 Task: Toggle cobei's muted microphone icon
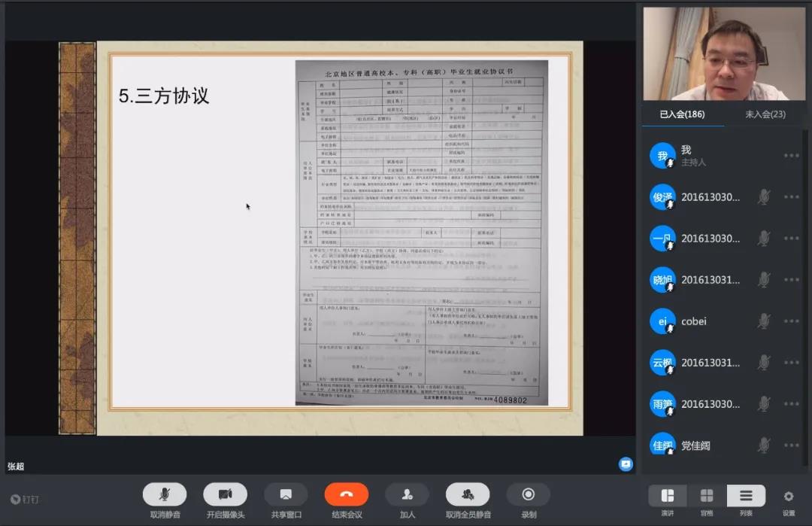click(x=764, y=321)
